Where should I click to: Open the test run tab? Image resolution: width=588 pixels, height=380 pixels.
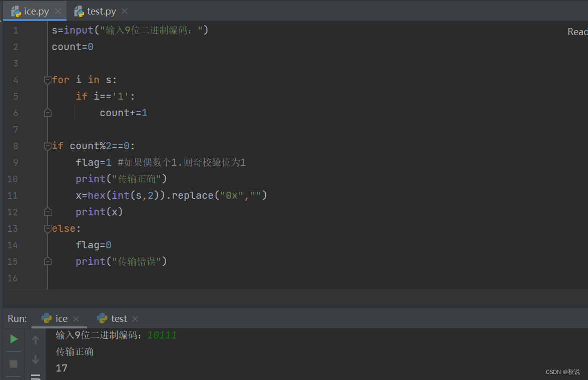[119, 318]
